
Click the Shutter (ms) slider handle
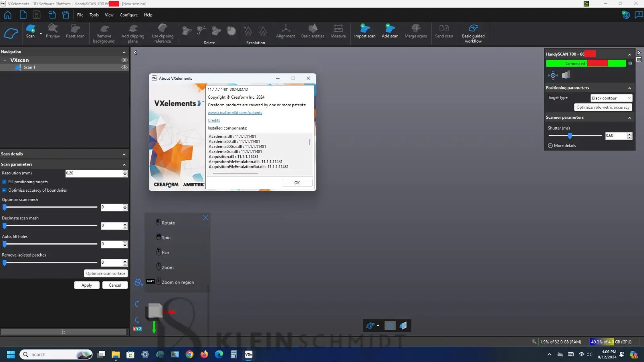click(x=570, y=136)
